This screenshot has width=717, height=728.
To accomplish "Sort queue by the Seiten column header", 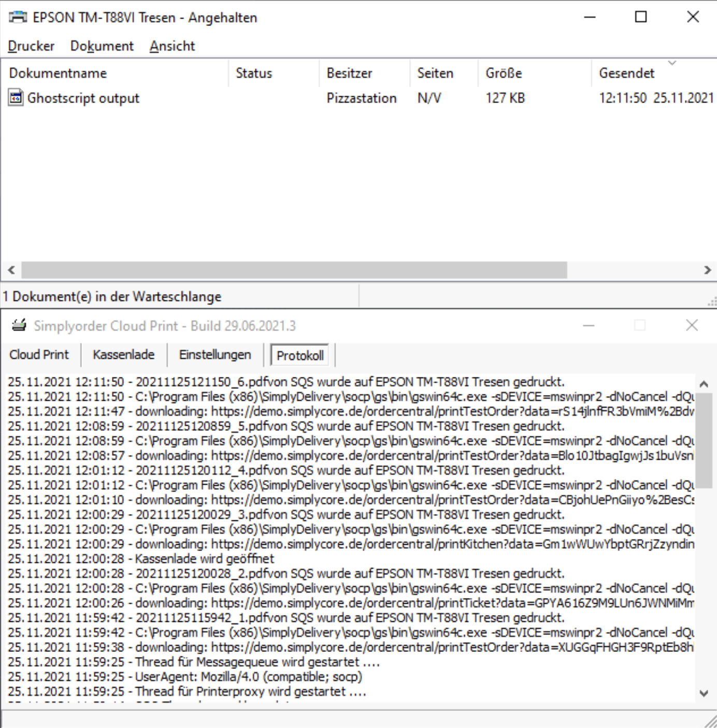I will [x=444, y=73].
